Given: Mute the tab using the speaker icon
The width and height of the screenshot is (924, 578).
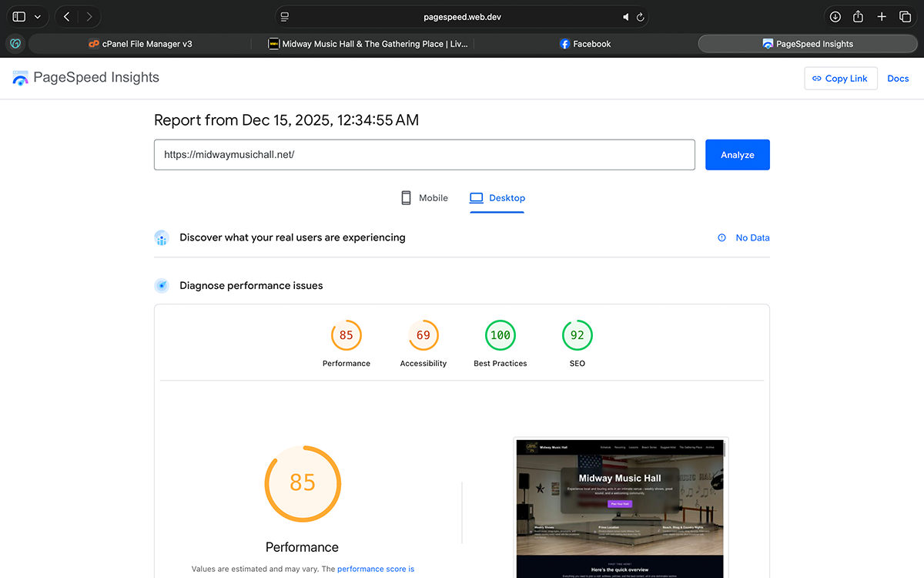Looking at the screenshot, I should pos(625,16).
